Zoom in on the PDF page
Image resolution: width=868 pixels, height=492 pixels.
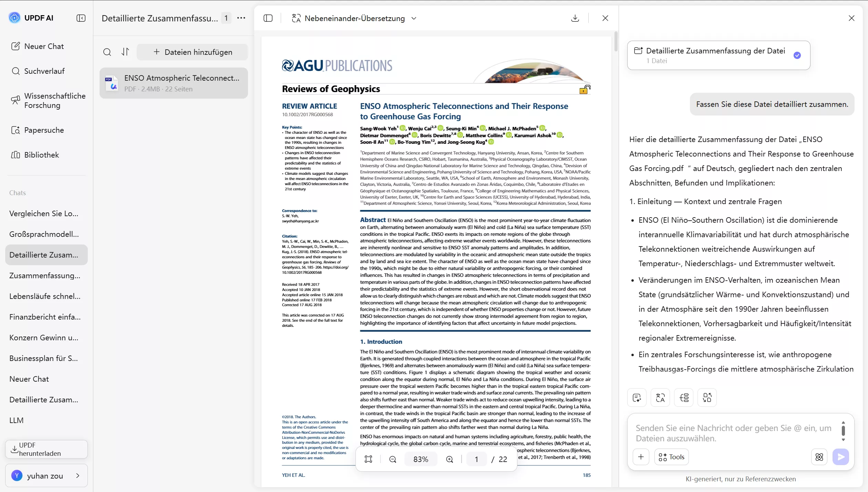[x=449, y=459]
